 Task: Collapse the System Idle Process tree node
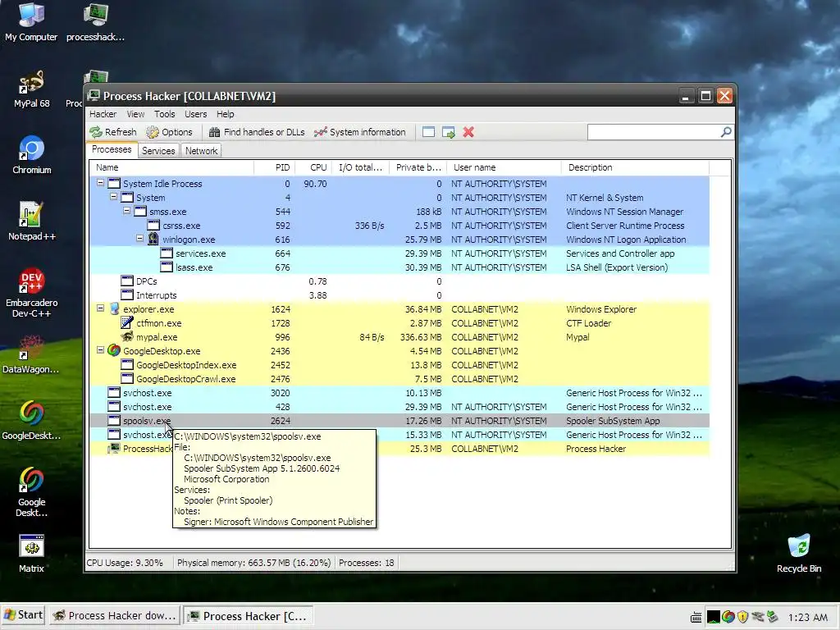pyautogui.click(x=100, y=183)
